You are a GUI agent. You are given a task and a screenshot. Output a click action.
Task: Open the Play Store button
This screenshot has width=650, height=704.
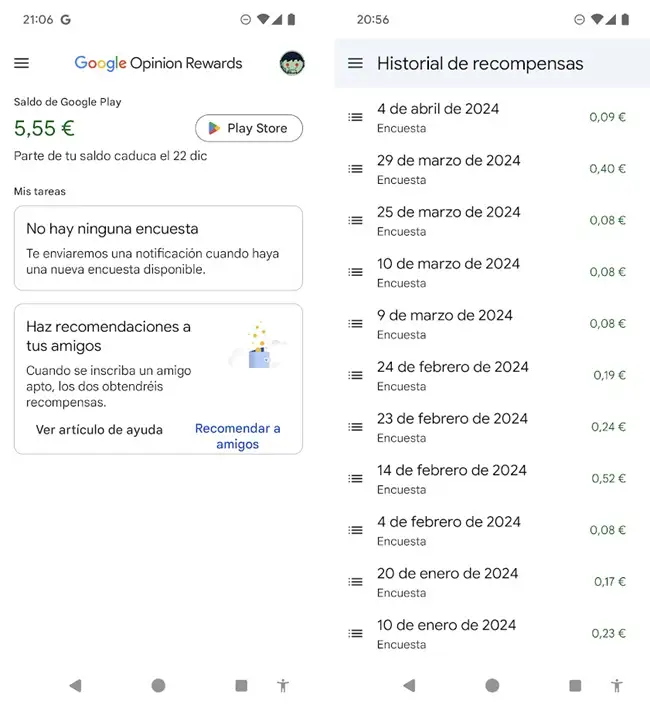249,128
